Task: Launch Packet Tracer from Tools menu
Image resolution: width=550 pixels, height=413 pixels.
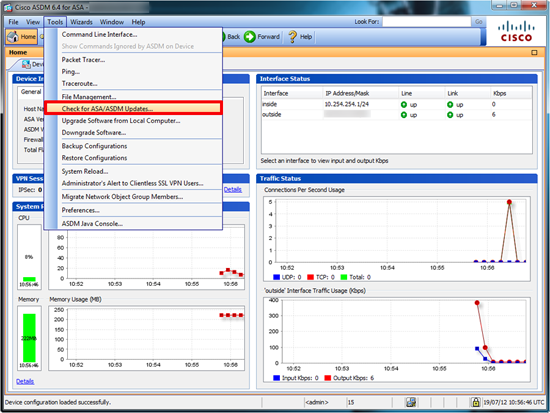Action: tap(83, 60)
